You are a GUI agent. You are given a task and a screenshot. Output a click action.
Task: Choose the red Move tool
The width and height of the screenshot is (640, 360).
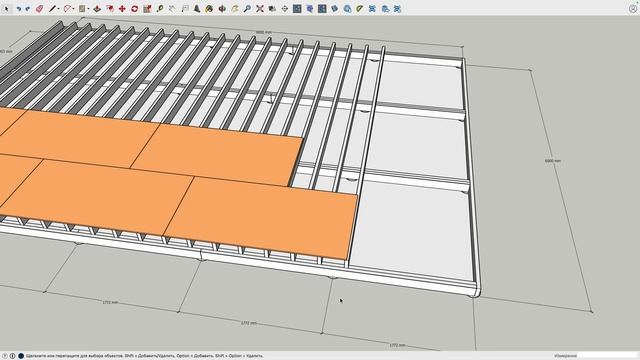(122, 9)
